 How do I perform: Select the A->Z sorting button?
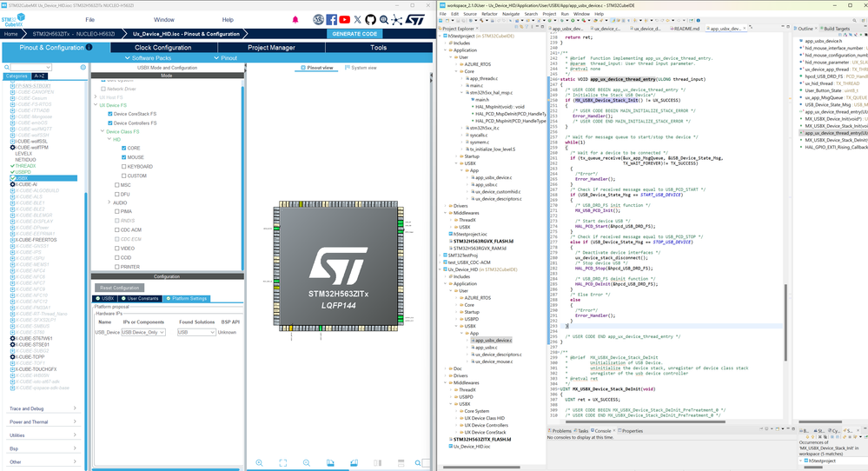39,76
